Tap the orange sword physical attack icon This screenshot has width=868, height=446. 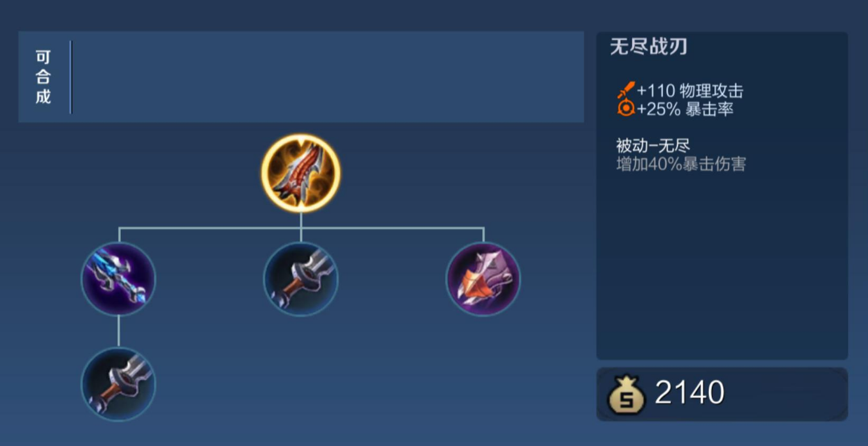tap(625, 90)
